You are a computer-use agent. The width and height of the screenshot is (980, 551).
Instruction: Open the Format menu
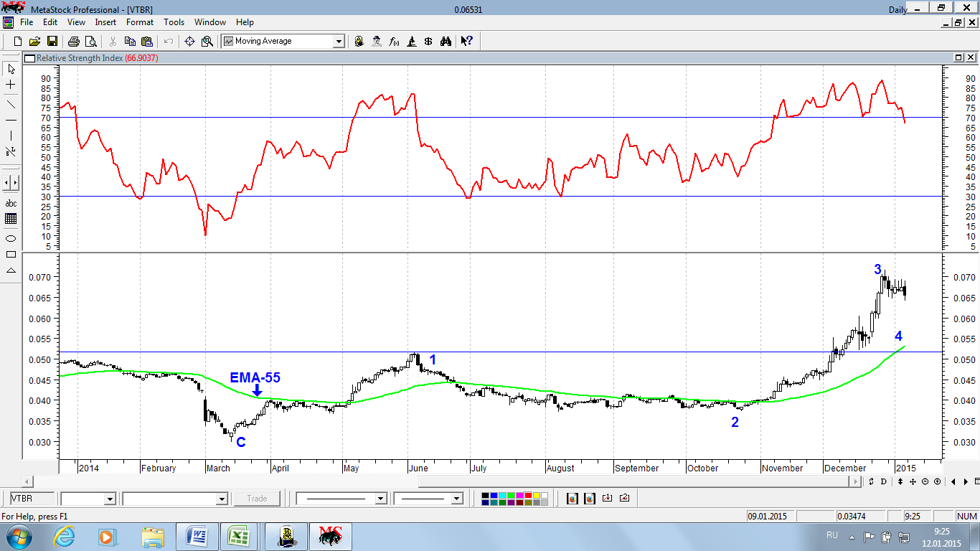point(140,22)
